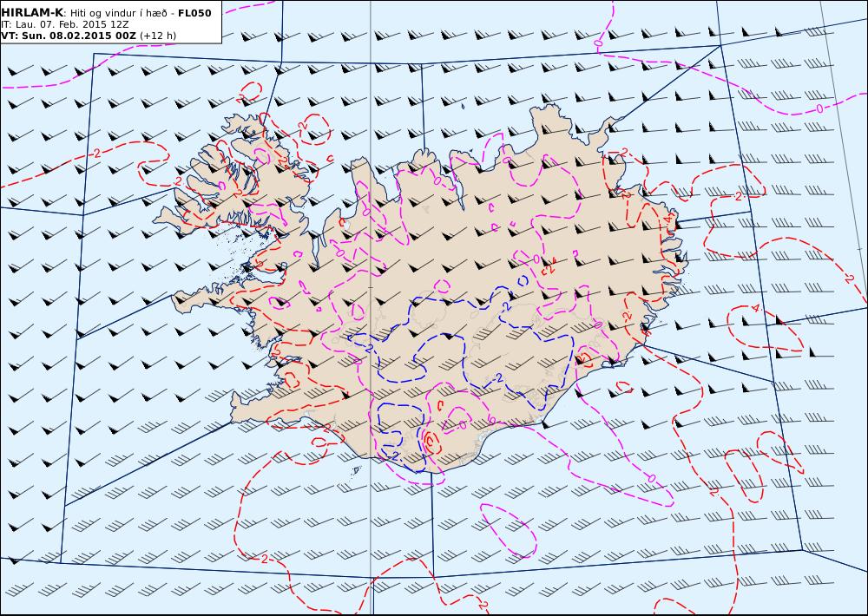The height and width of the screenshot is (616, 868).
Task: Click the 'VT: Sun. 08.02.2015 00Z' valid time
Action: click(68, 36)
